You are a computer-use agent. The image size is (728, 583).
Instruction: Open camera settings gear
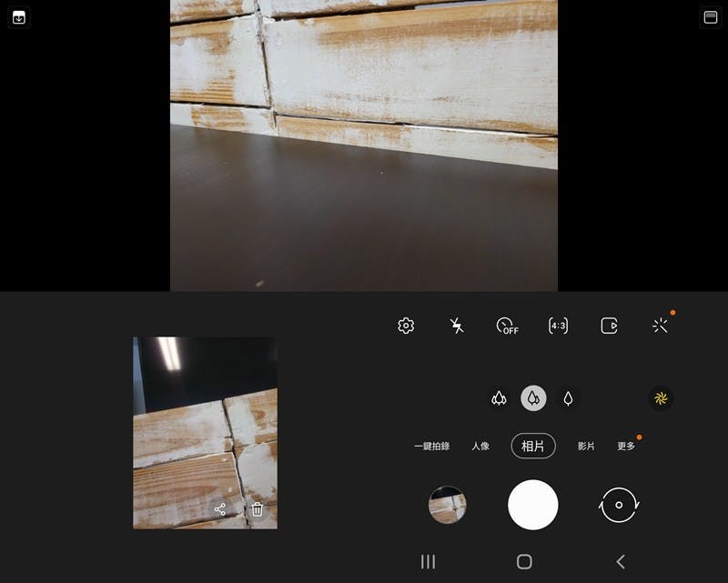407,326
